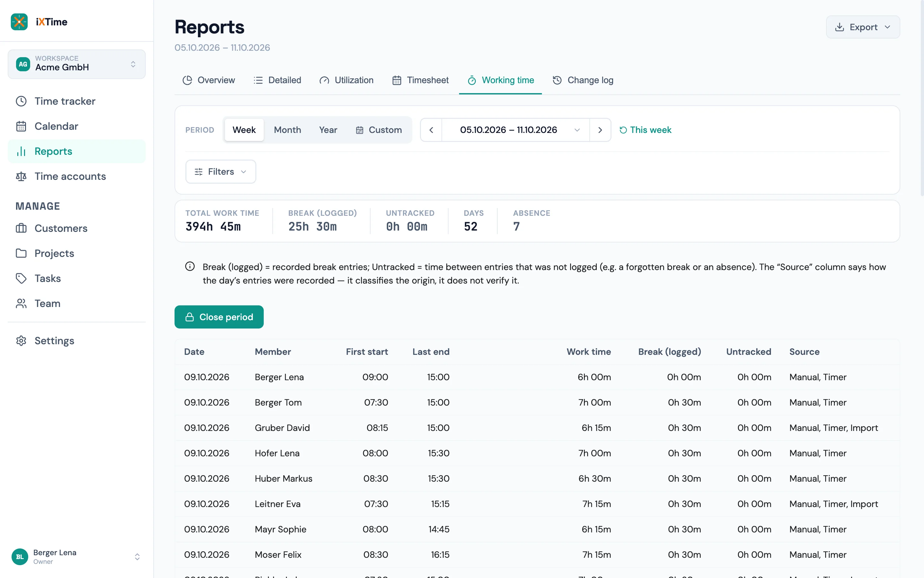This screenshot has height=578, width=924.
Task: Click the This week link
Action: click(645, 130)
